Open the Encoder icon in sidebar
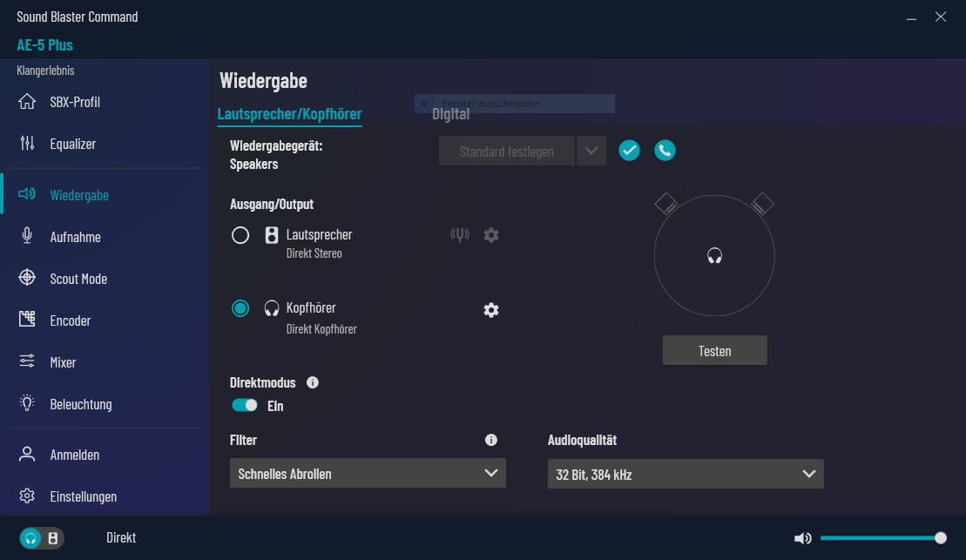The height and width of the screenshot is (560, 966). (27, 319)
